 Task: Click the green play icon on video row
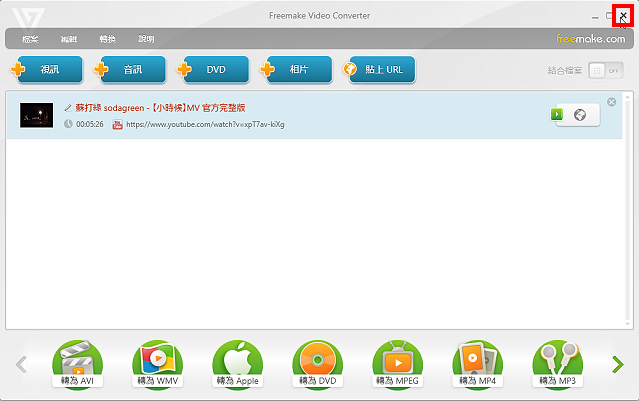click(557, 115)
